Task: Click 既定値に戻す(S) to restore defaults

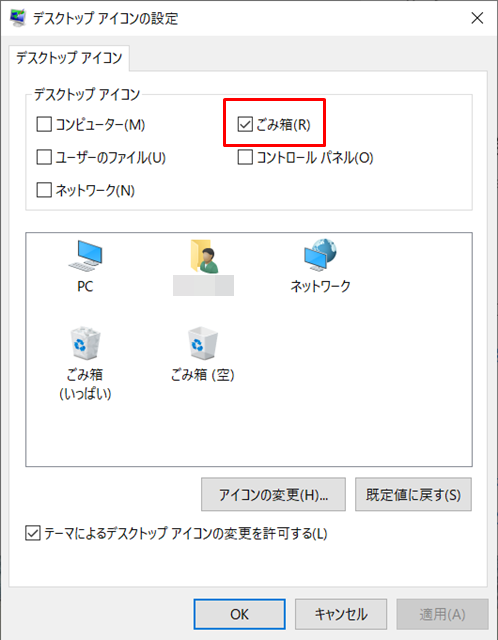Action: tap(413, 494)
